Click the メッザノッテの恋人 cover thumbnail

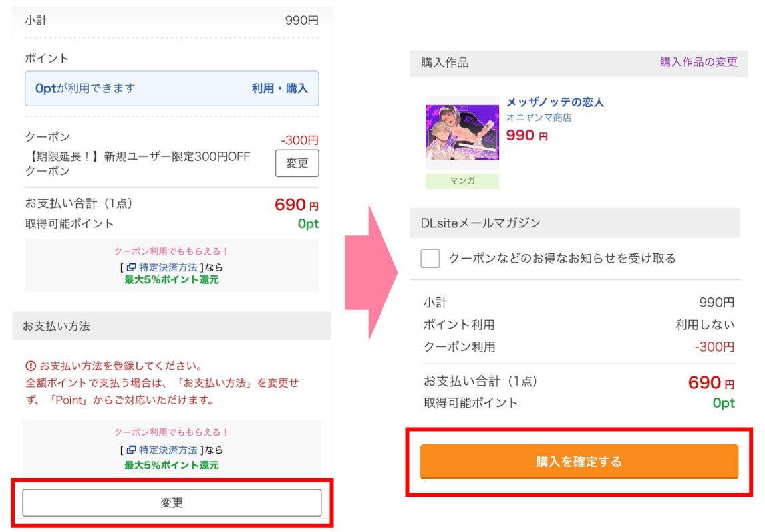pyautogui.click(x=462, y=133)
